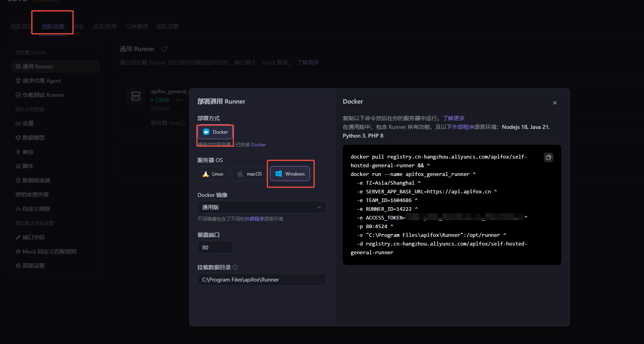
Task: Open 数据模型 in sidebar
Action: (x=56, y=138)
